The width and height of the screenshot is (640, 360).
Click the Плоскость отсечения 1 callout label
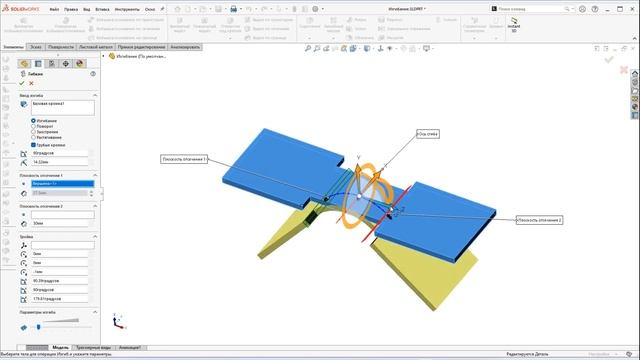point(184,159)
